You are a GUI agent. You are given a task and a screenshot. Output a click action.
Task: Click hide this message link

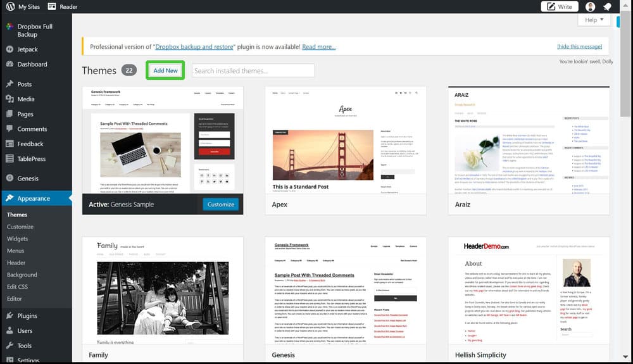point(579,47)
